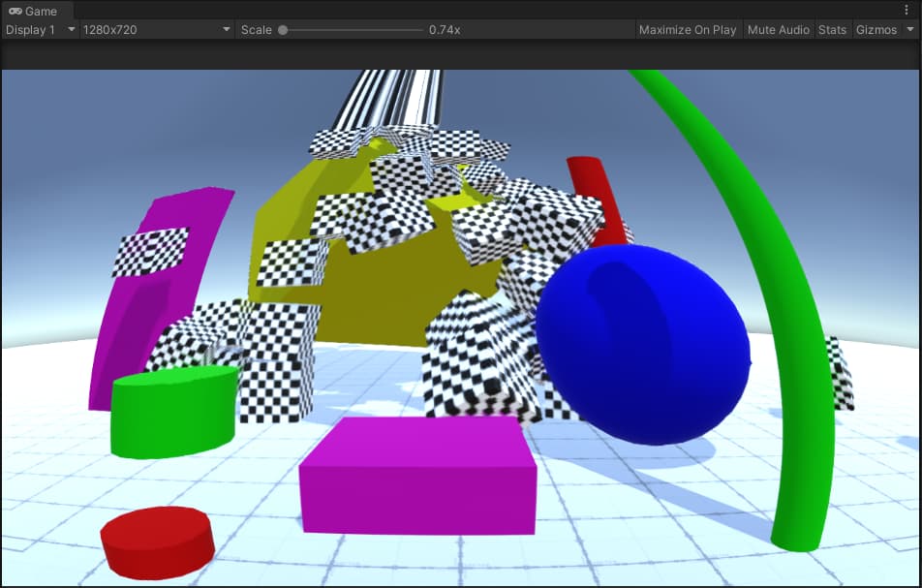The height and width of the screenshot is (588, 922).
Task: Open the Display 1 dropdown
Action: click(37, 30)
